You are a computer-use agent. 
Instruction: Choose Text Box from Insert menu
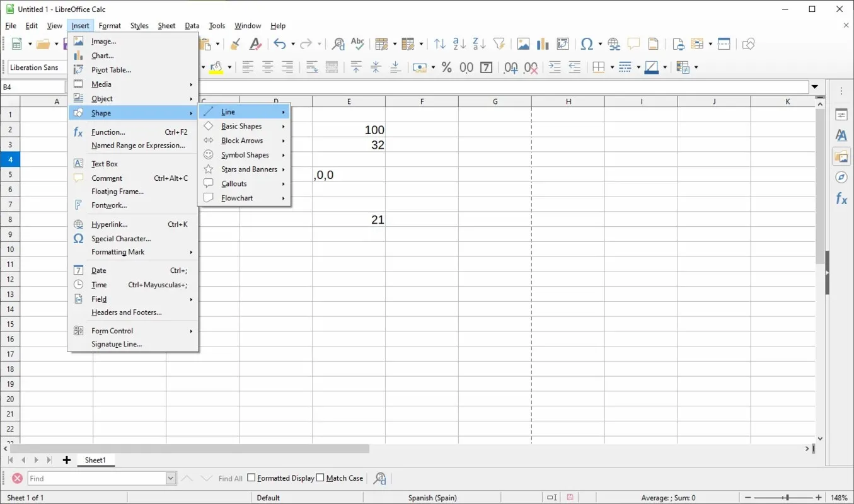pos(105,164)
